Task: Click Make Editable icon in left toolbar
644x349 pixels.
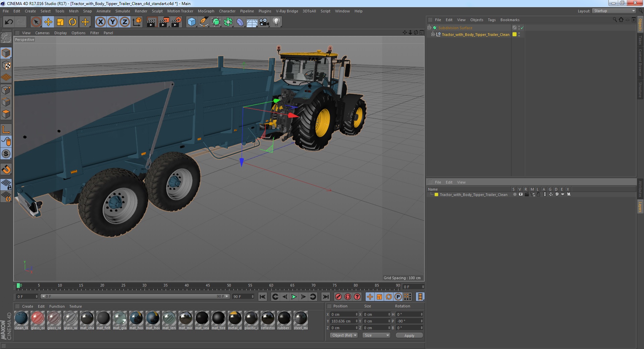Action: click(6, 38)
